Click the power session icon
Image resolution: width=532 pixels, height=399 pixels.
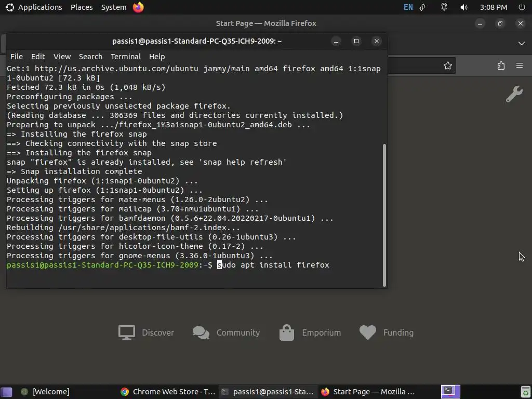(522, 7)
